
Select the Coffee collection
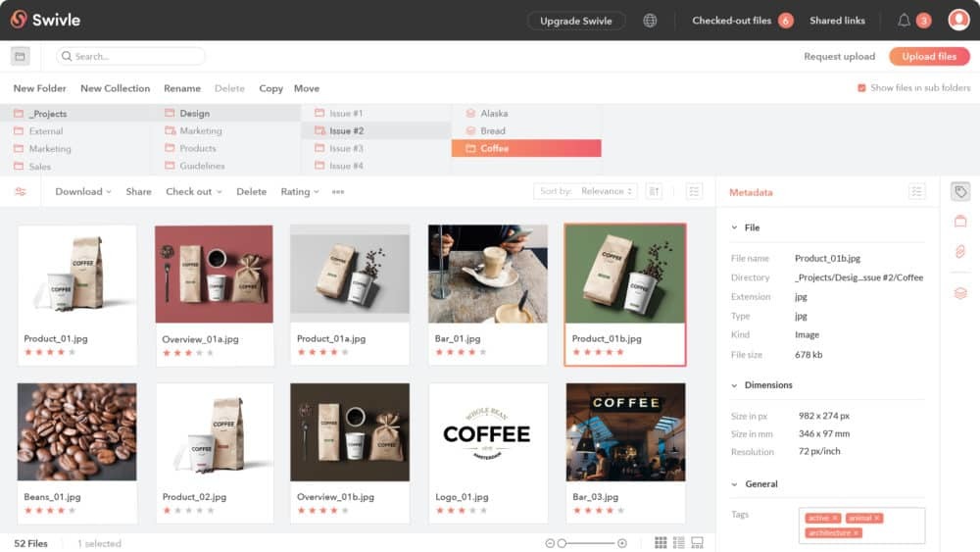point(525,148)
